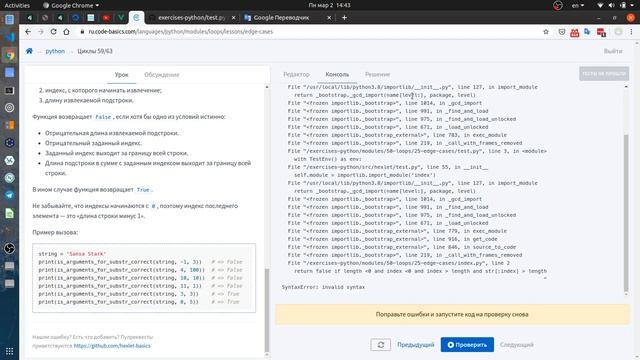Click Проверить button
Viewport: 640px width, 360px height.
[x=467, y=344]
